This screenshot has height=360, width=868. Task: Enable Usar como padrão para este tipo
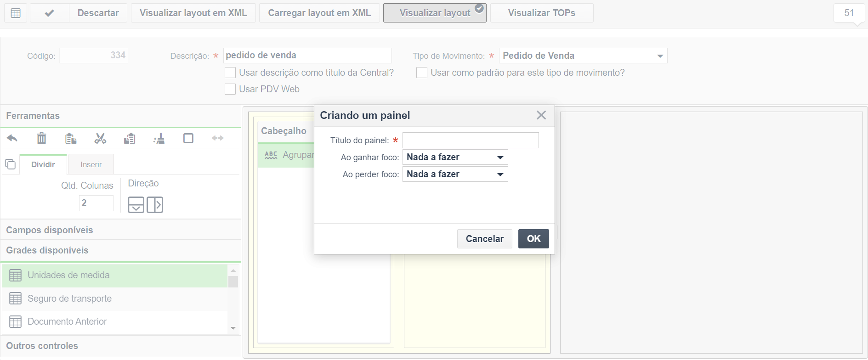(x=422, y=73)
